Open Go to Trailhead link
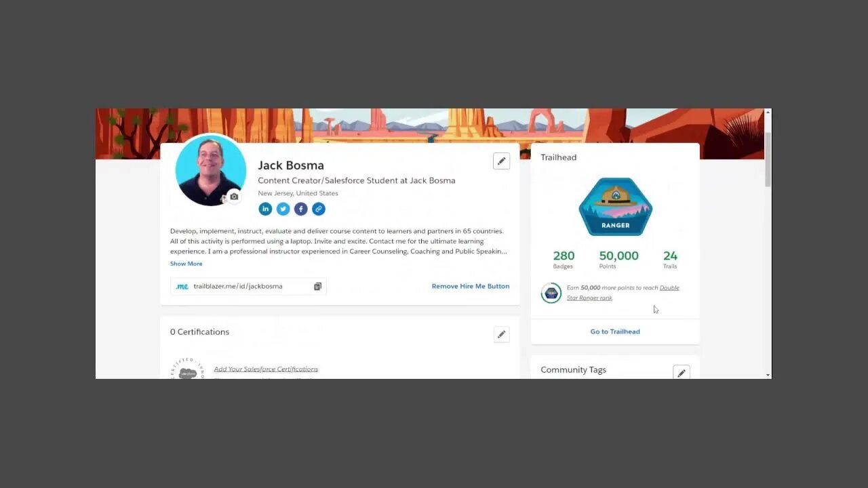868x488 pixels. 615,331
